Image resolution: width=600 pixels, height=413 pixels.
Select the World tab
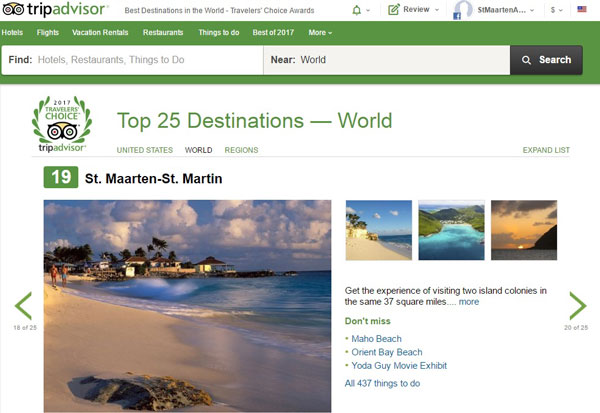(x=199, y=150)
